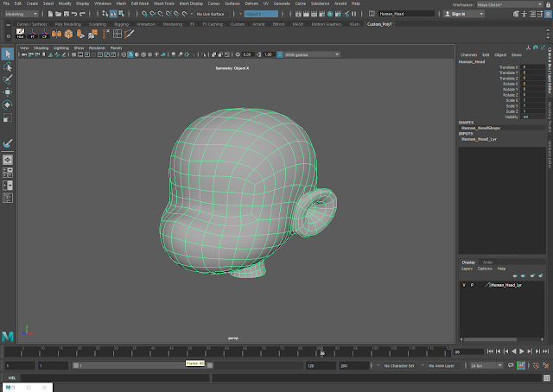Jump to the end of playback range
Image resolution: width=553 pixels, height=392 pixels.
(x=544, y=352)
